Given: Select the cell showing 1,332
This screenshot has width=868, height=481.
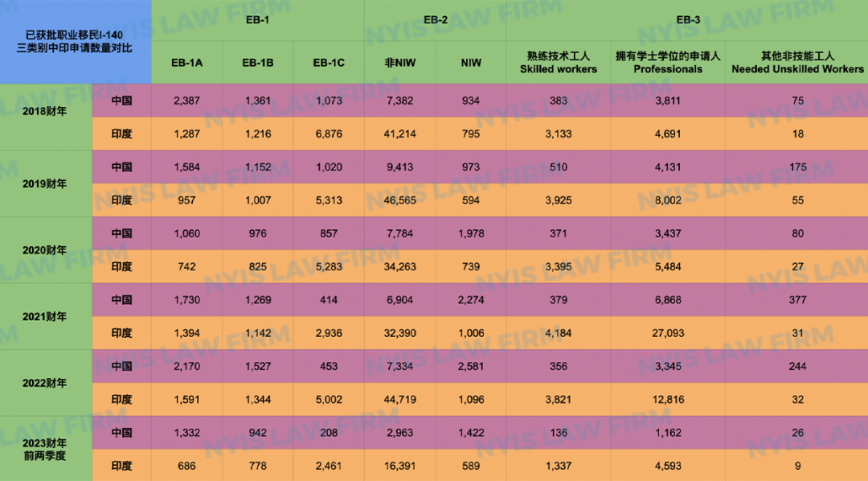Looking at the screenshot, I should tap(186, 433).
